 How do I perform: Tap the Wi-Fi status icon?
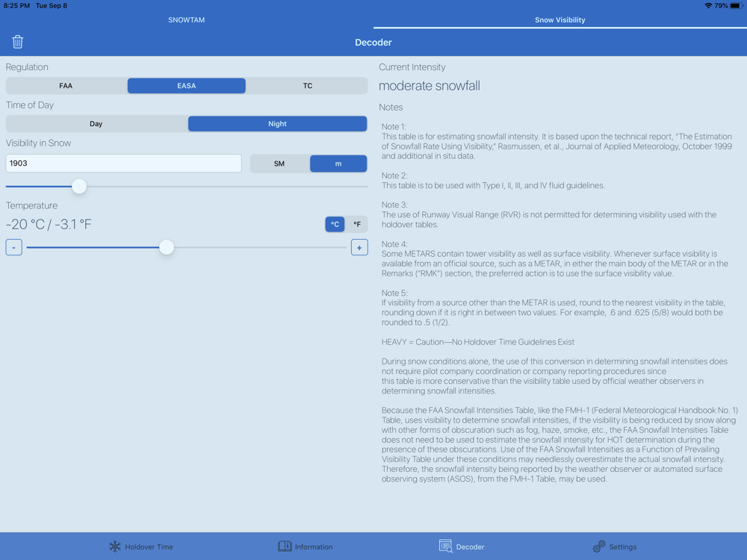point(708,6)
